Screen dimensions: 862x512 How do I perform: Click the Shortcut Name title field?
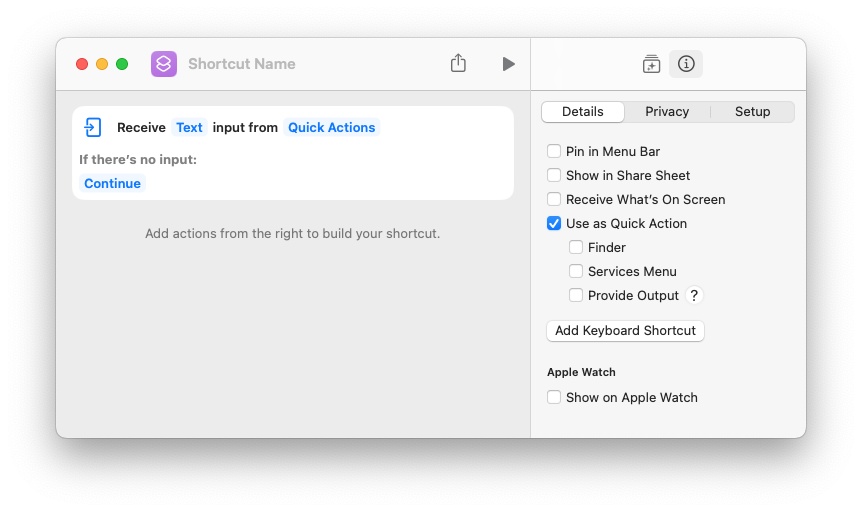[242, 64]
